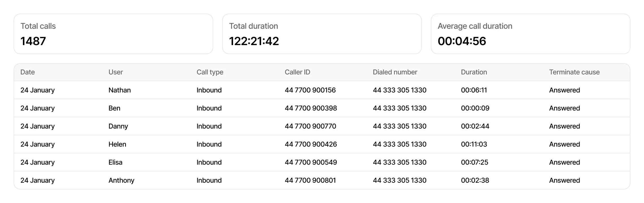Click caller ID 44 7700 900770
The width and height of the screenshot is (644, 203).
click(310, 126)
